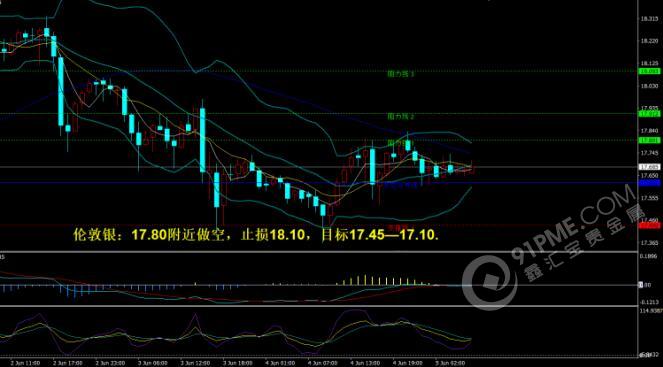
Task: Select the green resistance 3 price tag
Action: coord(649,140)
